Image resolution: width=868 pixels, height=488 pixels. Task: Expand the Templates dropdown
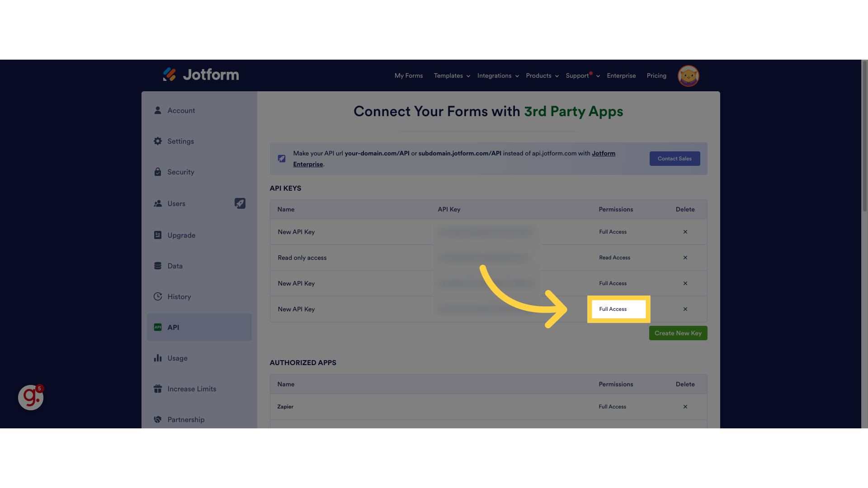coord(451,75)
